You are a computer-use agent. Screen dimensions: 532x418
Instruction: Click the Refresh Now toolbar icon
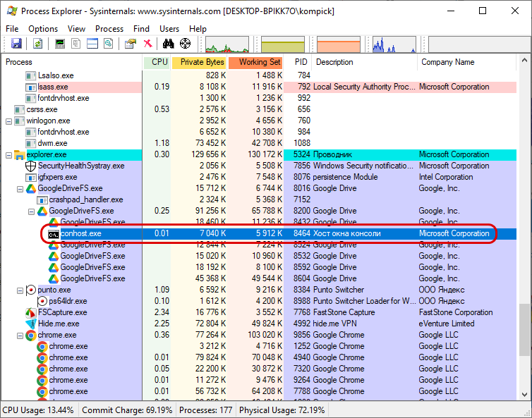coord(37,44)
